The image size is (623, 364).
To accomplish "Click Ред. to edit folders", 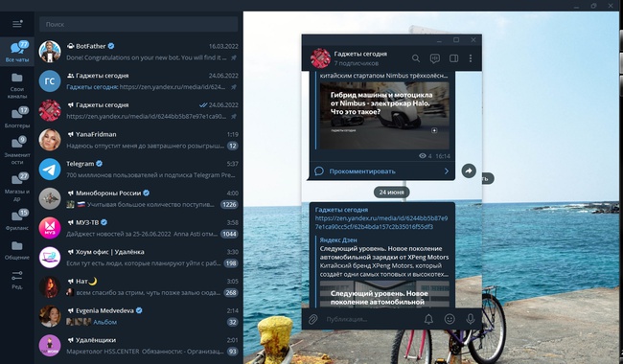I will (17, 280).
